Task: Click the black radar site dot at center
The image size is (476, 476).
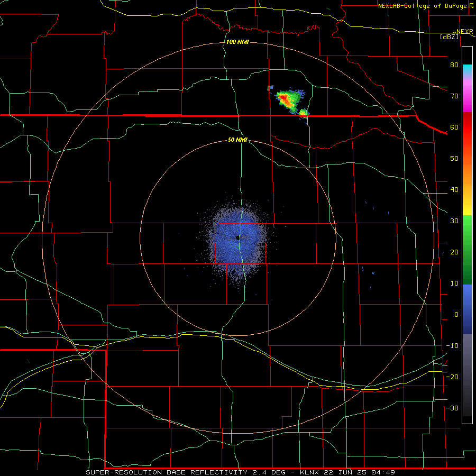Action: (237, 237)
